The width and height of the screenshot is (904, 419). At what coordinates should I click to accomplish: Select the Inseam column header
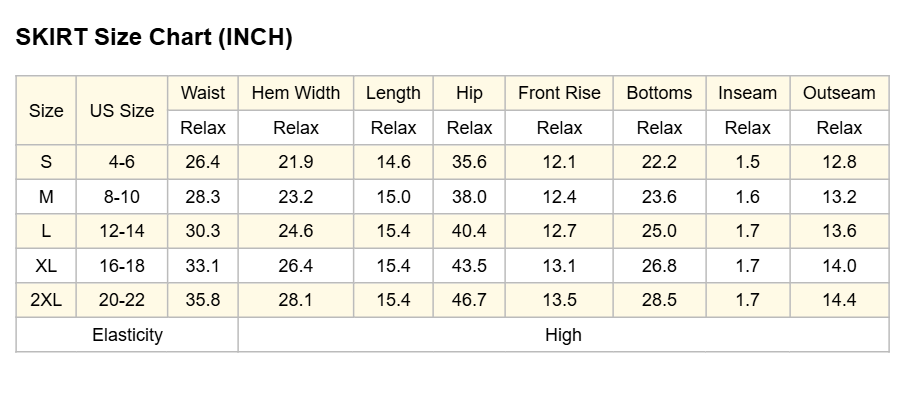pos(748,93)
